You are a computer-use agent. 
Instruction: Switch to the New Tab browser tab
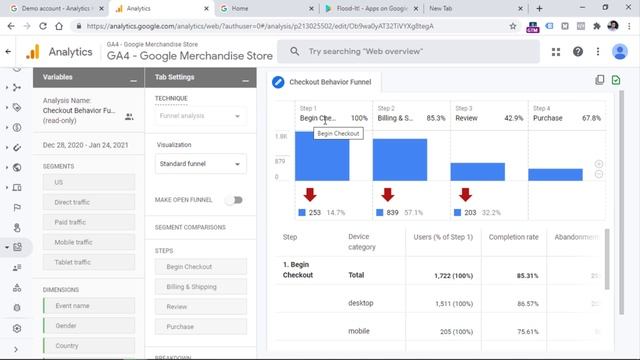tap(476, 8)
